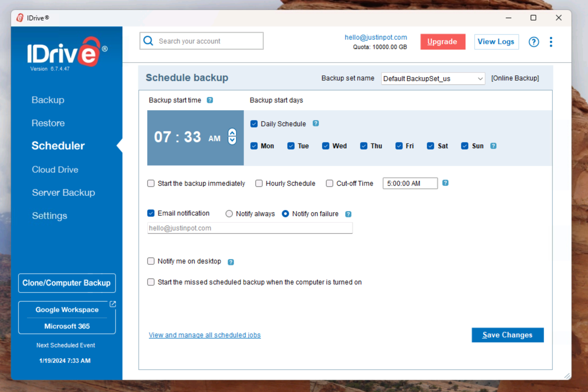The width and height of the screenshot is (588, 392).
Task: Click the IDrive title bar app icon
Action: click(x=20, y=18)
